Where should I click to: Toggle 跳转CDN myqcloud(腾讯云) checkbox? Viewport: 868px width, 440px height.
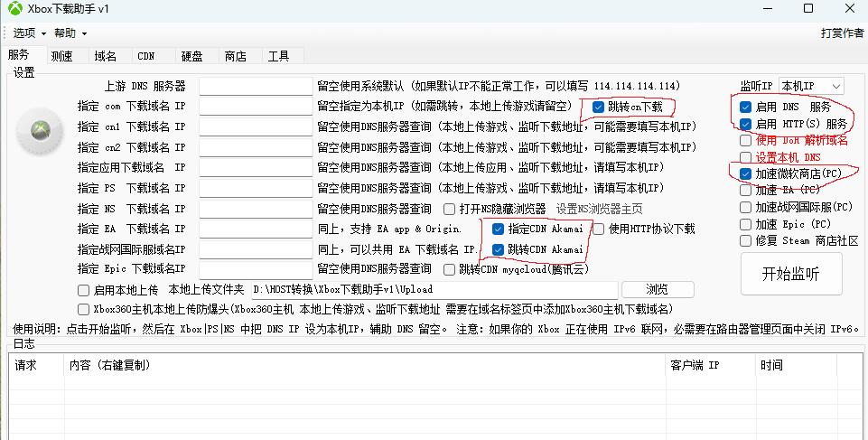pos(450,269)
